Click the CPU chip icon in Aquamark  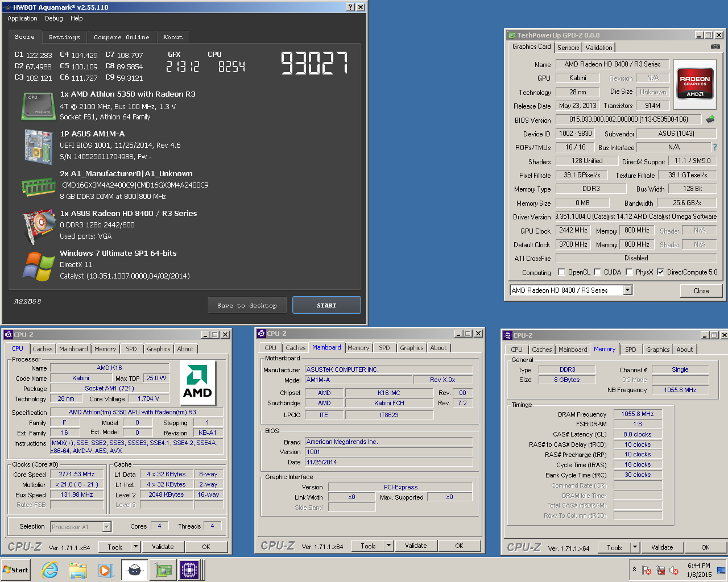tap(38, 106)
